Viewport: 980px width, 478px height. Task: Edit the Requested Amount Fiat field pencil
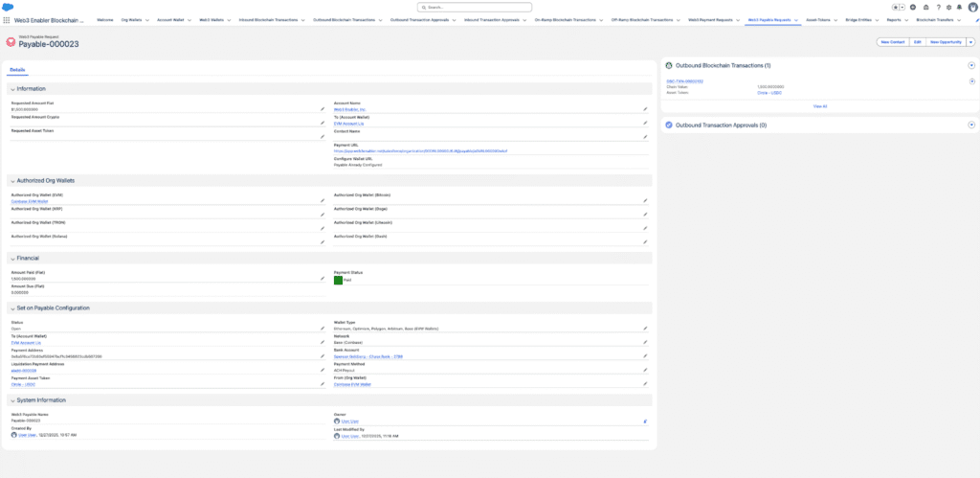pyautogui.click(x=323, y=110)
